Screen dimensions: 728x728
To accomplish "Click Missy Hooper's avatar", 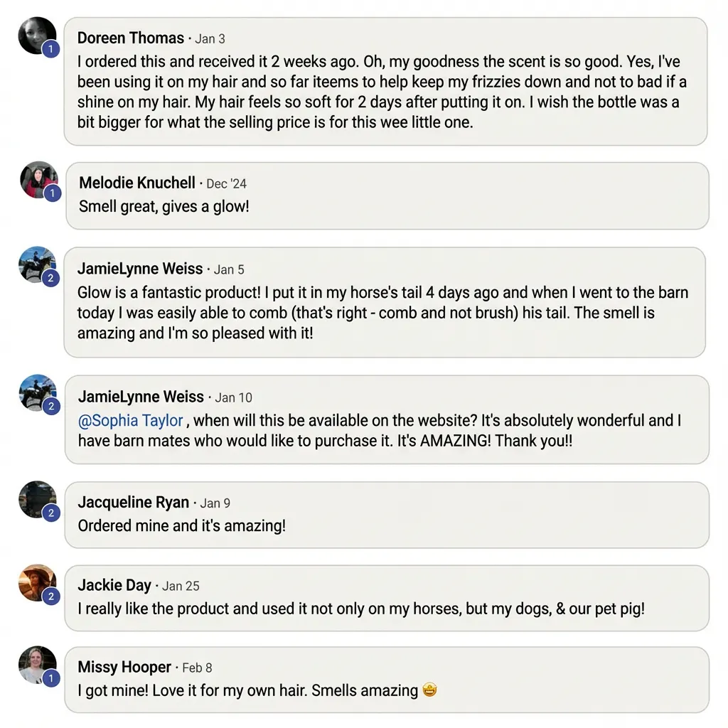I will coord(36,664).
